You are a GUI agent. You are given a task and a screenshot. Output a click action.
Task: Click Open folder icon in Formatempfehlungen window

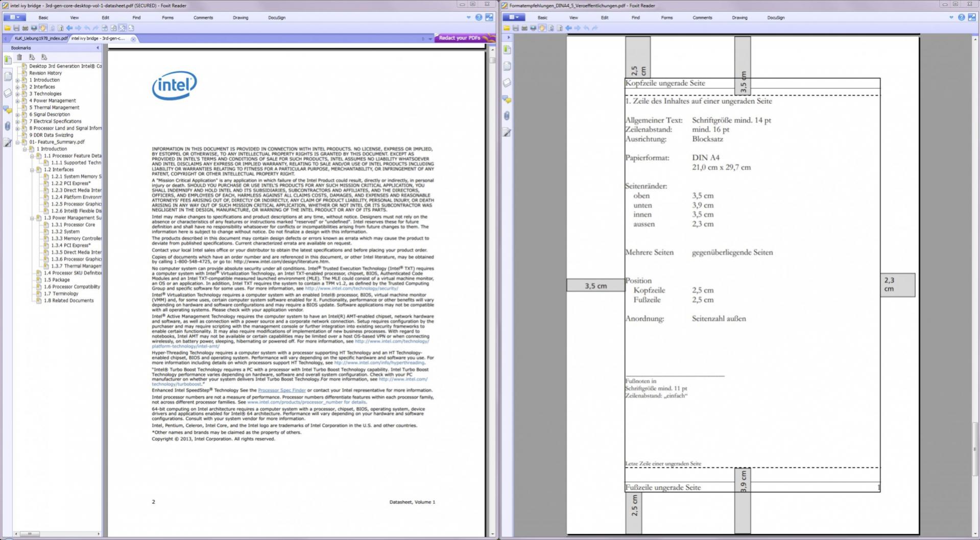tap(507, 28)
